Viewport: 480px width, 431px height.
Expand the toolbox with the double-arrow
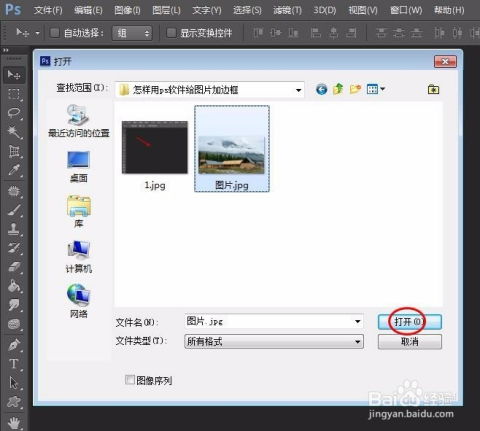[x=6, y=50]
